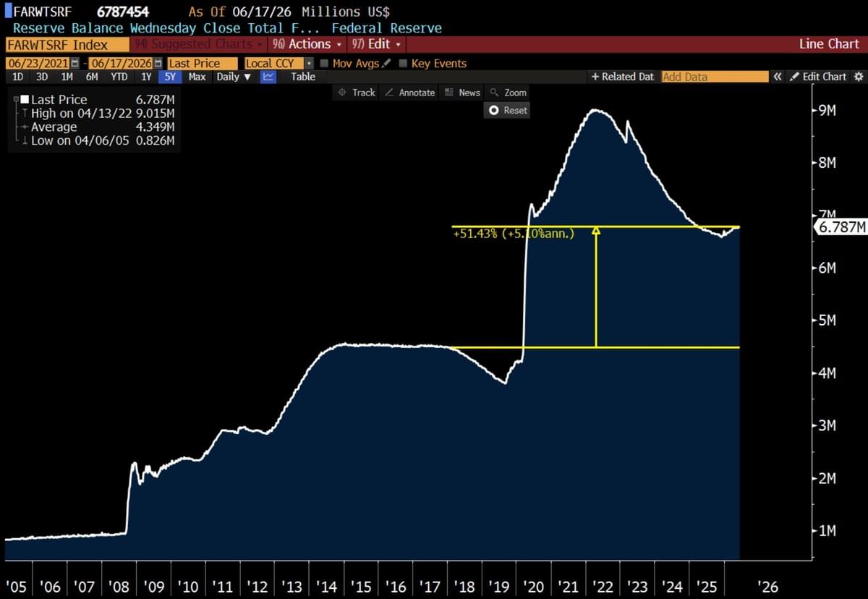Select the 5Y time range
This screenshot has height=599, width=868.
[170, 77]
